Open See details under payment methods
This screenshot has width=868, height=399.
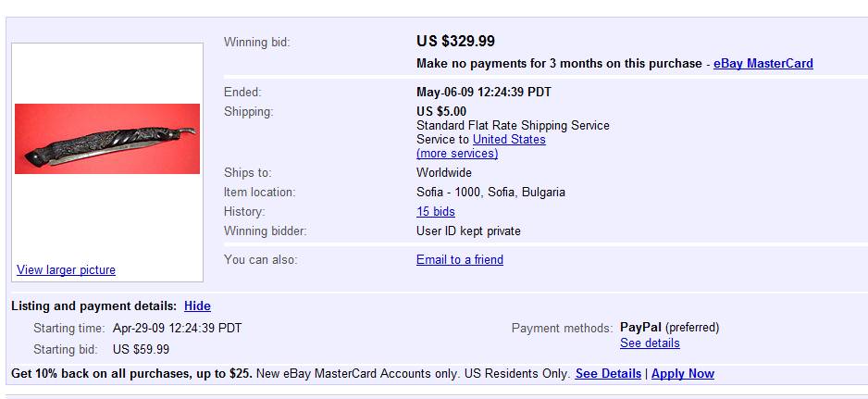point(650,343)
